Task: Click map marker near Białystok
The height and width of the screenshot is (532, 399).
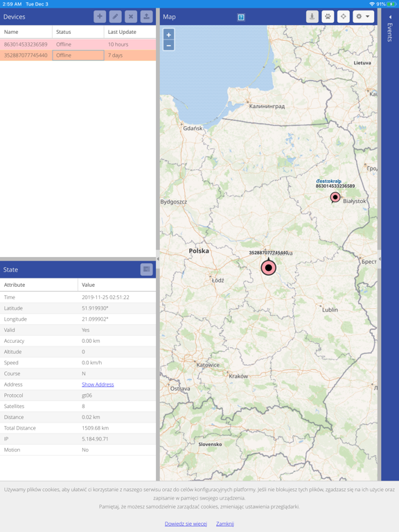Action: 335,197
